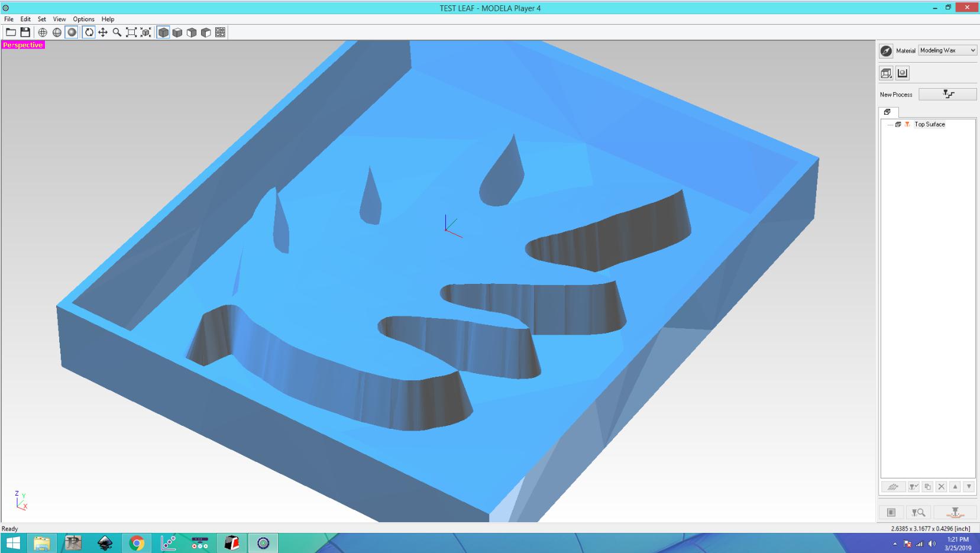Select the cube tab above the process list

point(888,112)
